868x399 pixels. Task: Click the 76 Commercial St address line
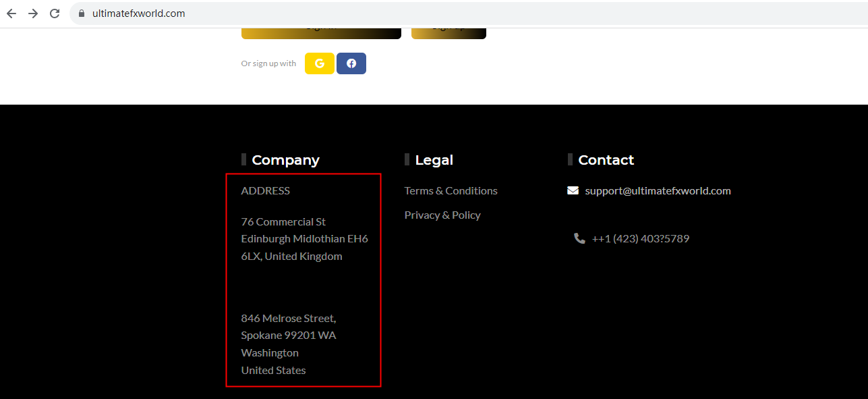point(283,222)
